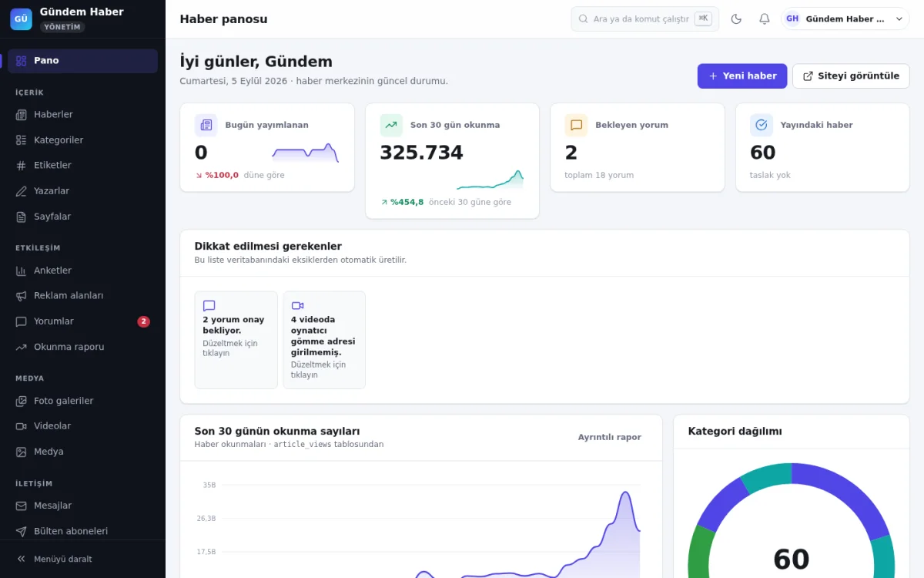The height and width of the screenshot is (578, 924).
Task: Click the plus icon in Yeni haber
Action: click(x=713, y=76)
